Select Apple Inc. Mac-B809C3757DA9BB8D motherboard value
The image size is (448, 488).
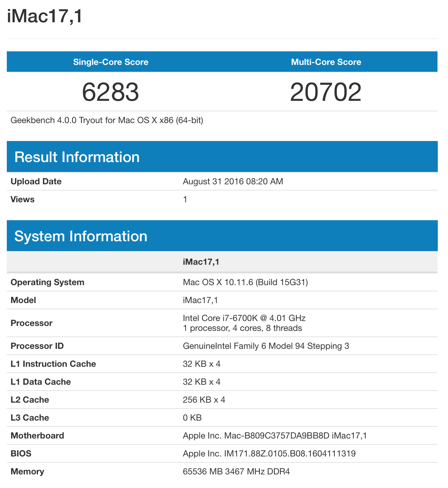coord(275,435)
